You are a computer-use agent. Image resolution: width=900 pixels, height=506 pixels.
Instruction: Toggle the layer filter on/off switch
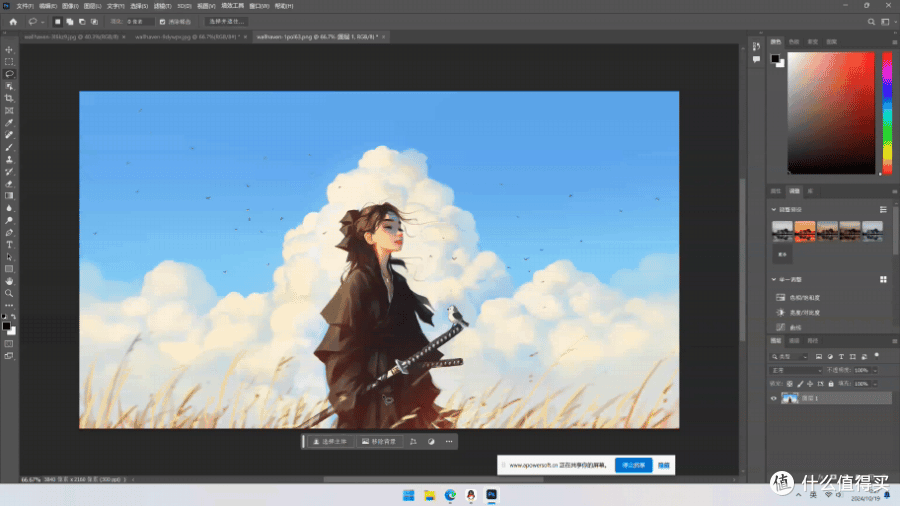point(877,356)
